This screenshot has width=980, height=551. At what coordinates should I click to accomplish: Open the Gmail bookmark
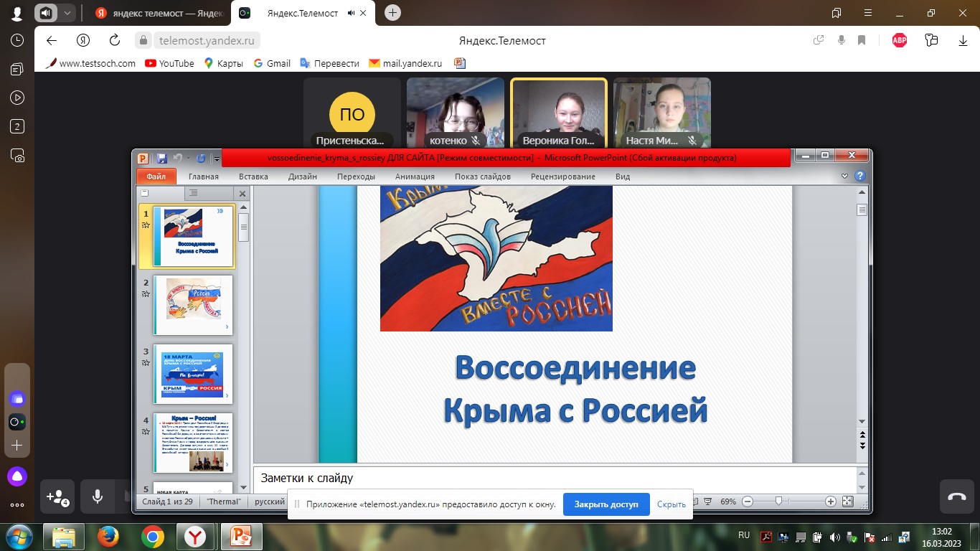(272, 63)
